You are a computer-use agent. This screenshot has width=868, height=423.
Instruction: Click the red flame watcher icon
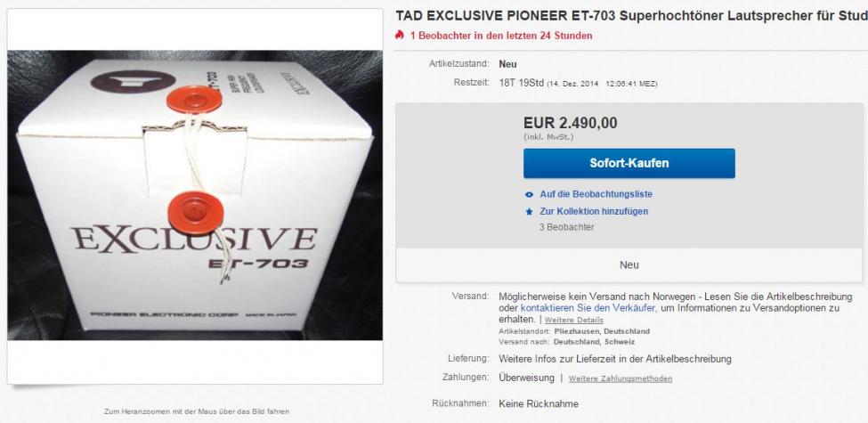pyautogui.click(x=399, y=35)
